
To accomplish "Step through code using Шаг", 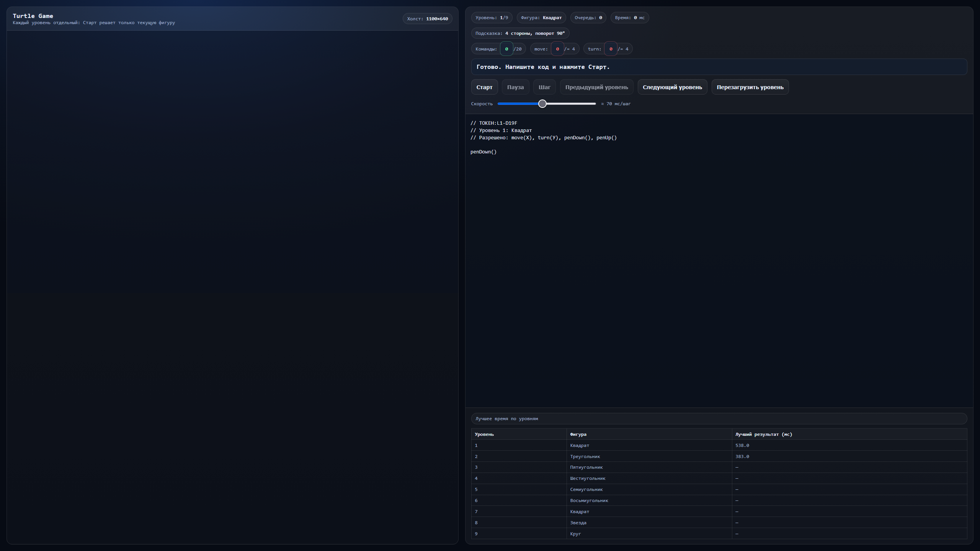I will pyautogui.click(x=544, y=87).
